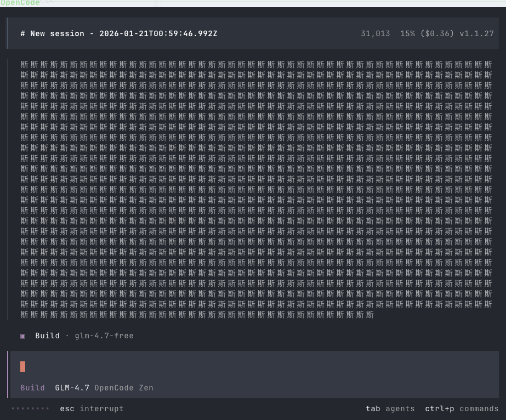Click the ctrl+p commands shortcut hint
The height and width of the screenshot is (420, 506).
coord(462,408)
